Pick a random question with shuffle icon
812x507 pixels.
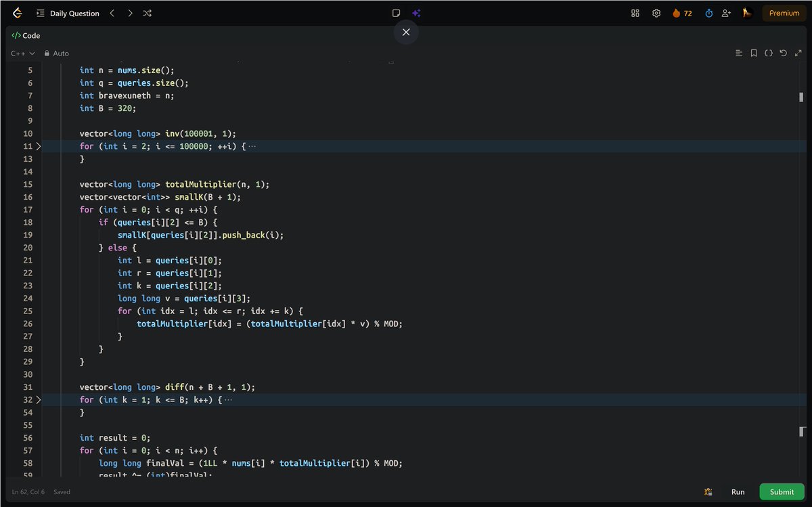148,13
